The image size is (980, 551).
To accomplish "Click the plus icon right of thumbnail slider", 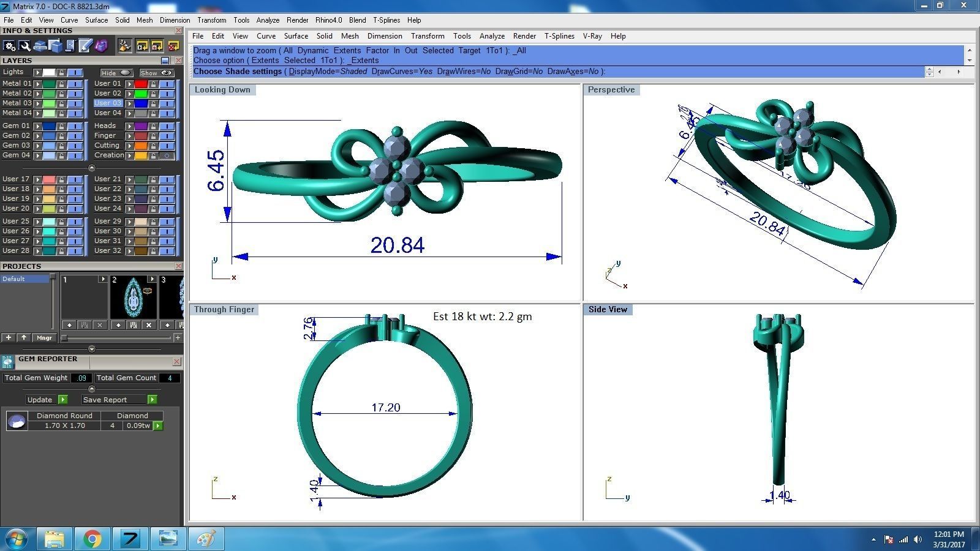I will click(178, 337).
